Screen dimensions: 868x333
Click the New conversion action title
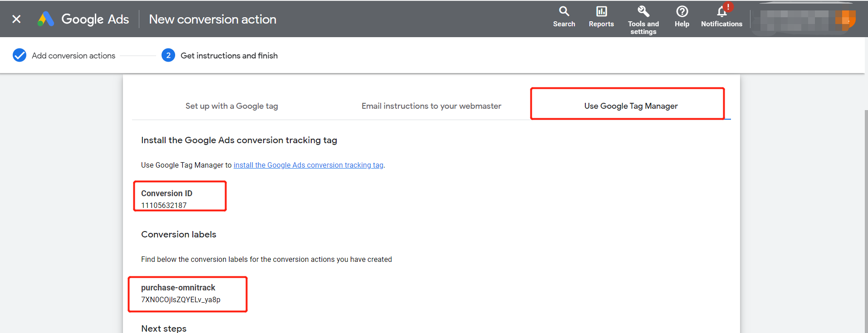213,19
